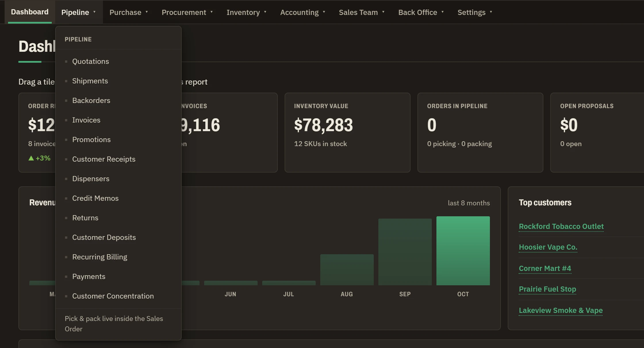This screenshot has height=348, width=644.
Task: Go to Shipments in the menu
Action: pyautogui.click(x=118, y=81)
